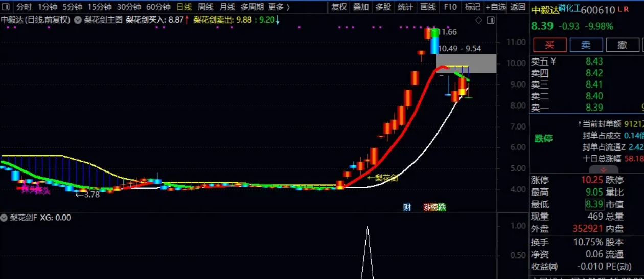The width and height of the screenshot is (644, 279).
Task: Click the red L badge near stock code
Action: tap(620, 10)
